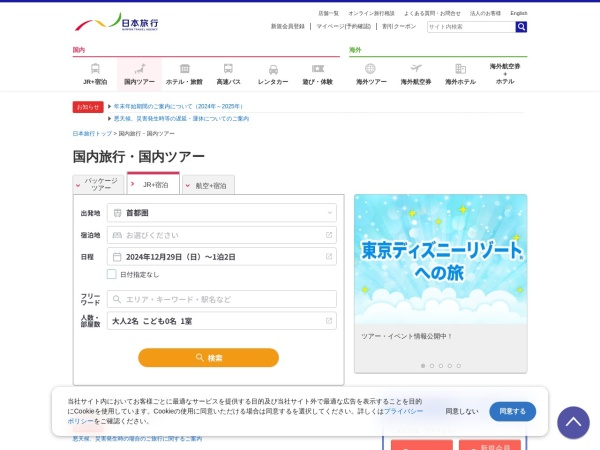Open 東京ディズニーリゾートへの旅 banner
Screen dimensions: 600x450
(440, 259)
